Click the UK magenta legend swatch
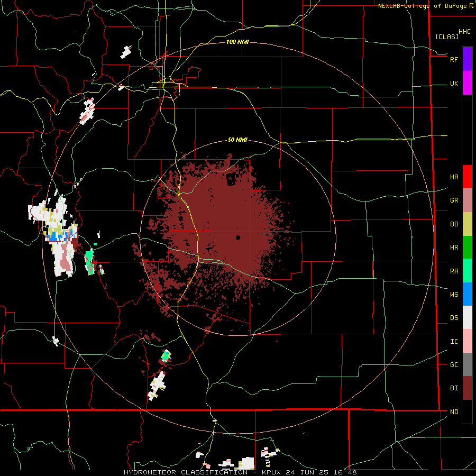Viewport: 476px width, 476px height. point(467,83)
